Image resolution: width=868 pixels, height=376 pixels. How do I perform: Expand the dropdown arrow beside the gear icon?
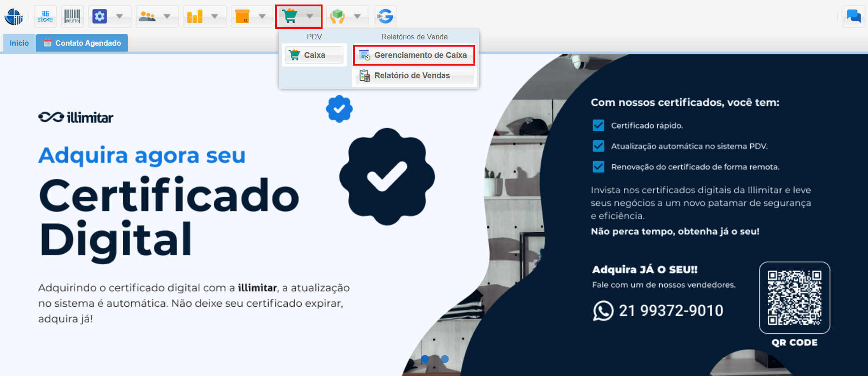tap(120, 17)
